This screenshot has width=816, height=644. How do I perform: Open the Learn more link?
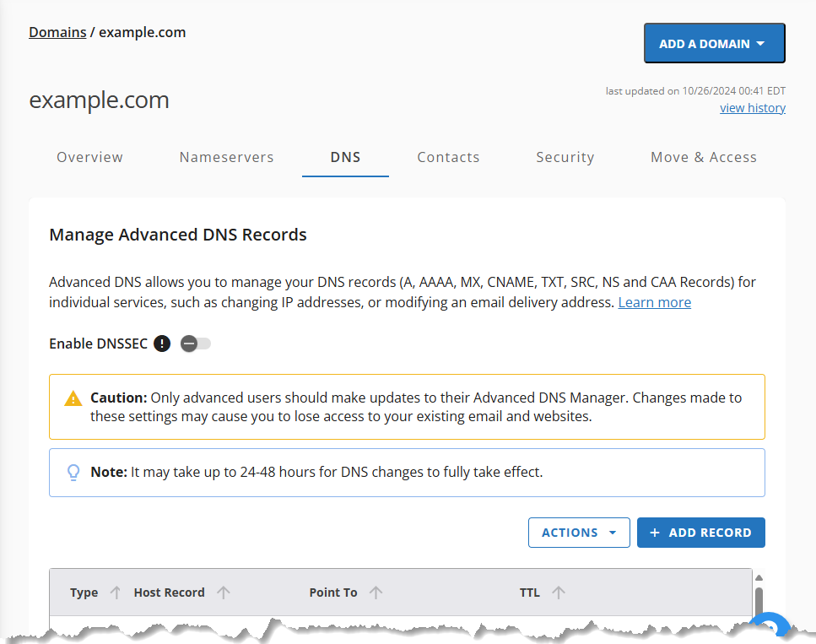(x=654, y=302)
